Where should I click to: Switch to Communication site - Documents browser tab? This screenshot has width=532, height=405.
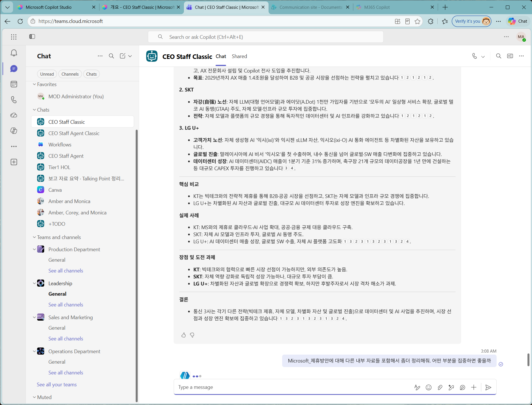click(311, 7)
